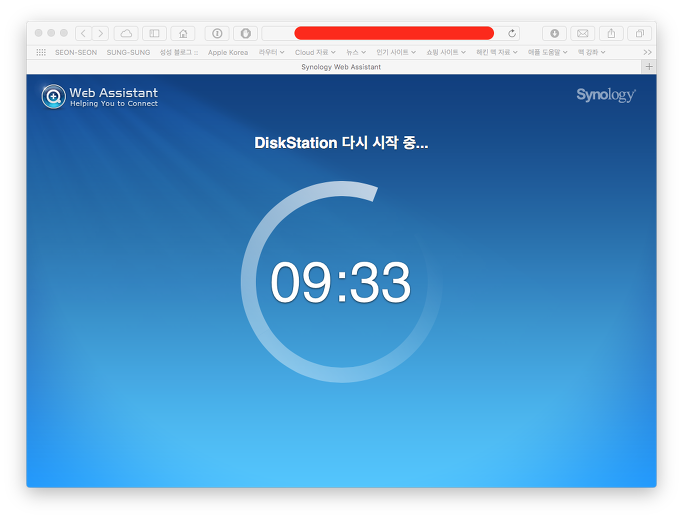Open iCloud tabs with the cloud icon
The image size is (683, 519).
tap(126, 33)
